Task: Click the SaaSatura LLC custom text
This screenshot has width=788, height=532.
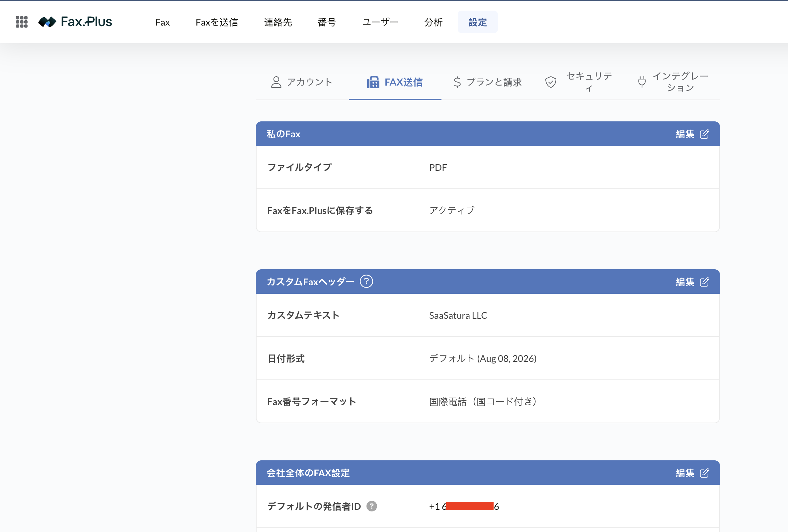Action: (458, 315)
